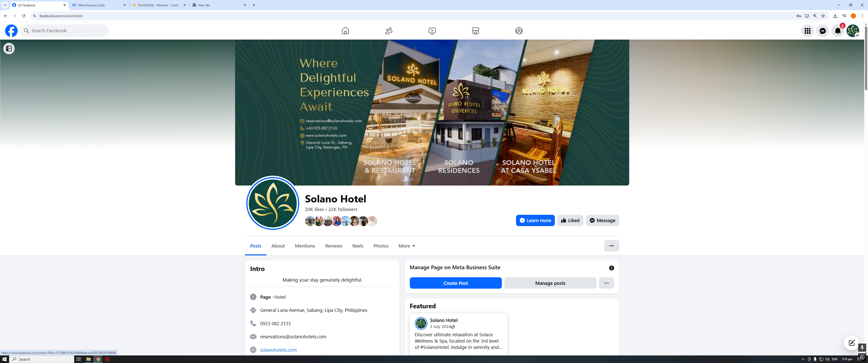The image size is (868, 363).
Task: Open the Video (Watch) icon in navigation
Action: [x=432, y=31]
